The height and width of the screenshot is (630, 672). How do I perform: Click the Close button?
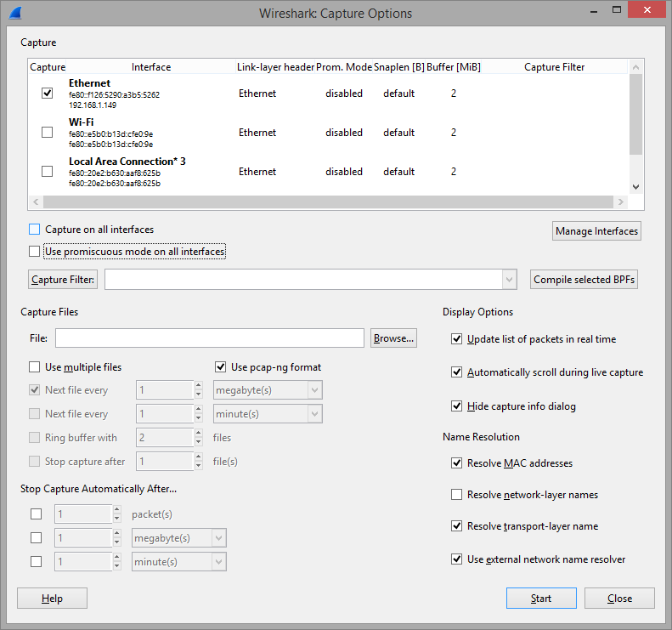[x=619, y=599]
